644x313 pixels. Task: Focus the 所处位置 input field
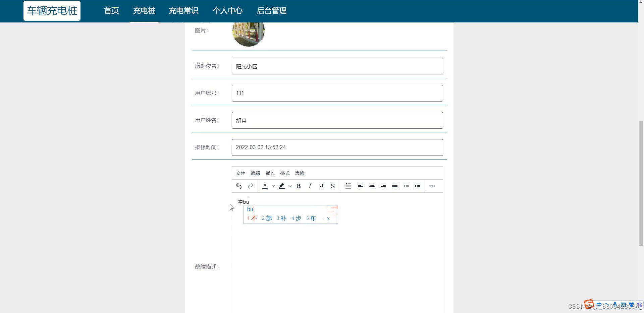click(337, 66)
